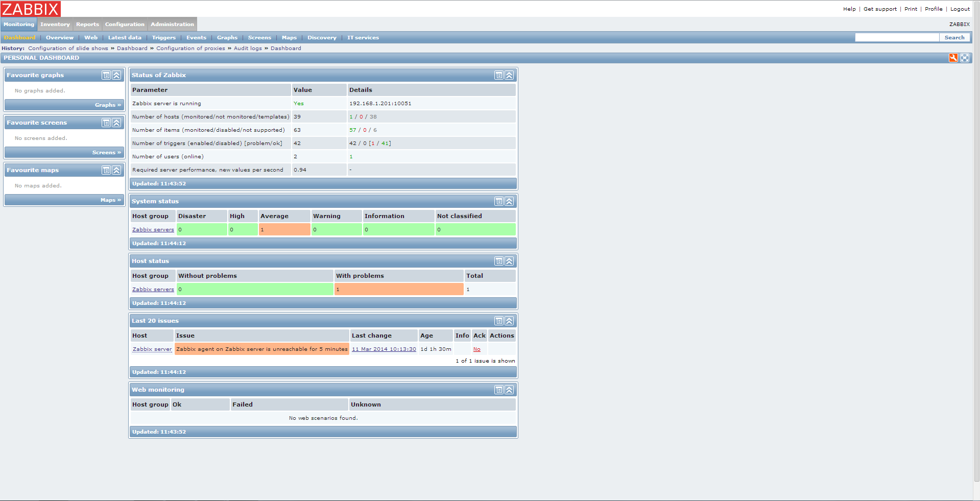This screenshot has height=501, width=980.
Task: Open the menu icon in Last 20 issues
Action: click(x=498, y=321)
